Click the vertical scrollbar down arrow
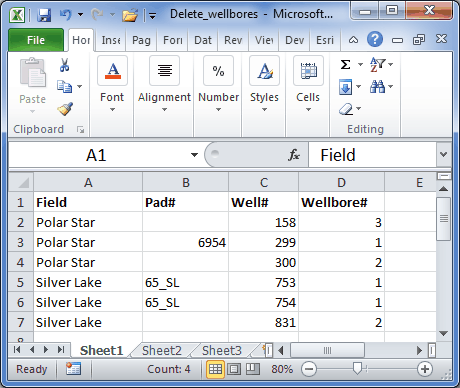 click(444, 333)
